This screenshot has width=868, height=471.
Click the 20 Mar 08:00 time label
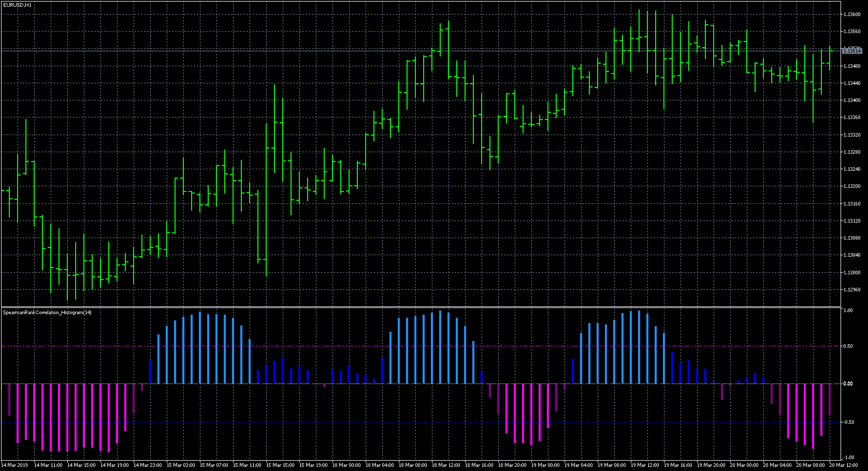point(811,465)
